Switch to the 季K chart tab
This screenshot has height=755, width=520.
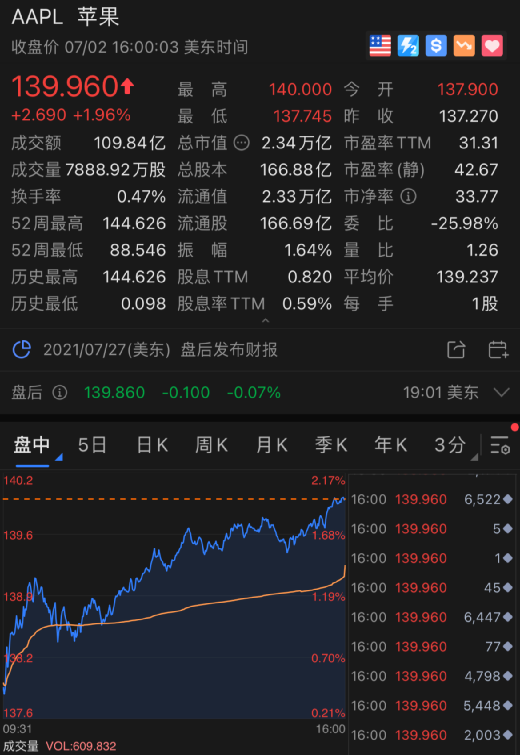(331, 444)
